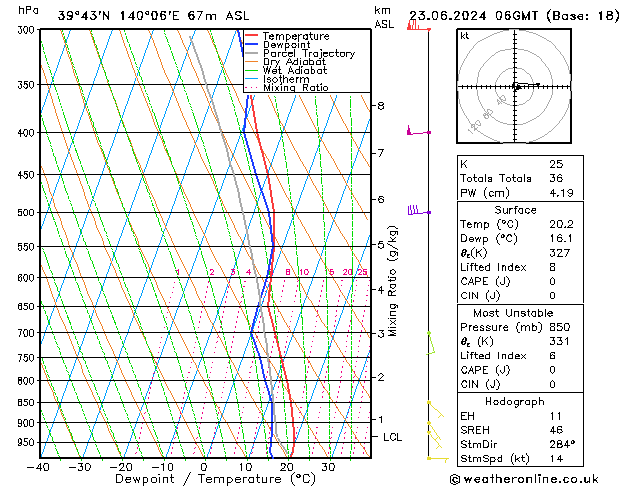Click the 'LCL' marker label
The height and width of the screenshot is (486, 629).
click(392, 437)
